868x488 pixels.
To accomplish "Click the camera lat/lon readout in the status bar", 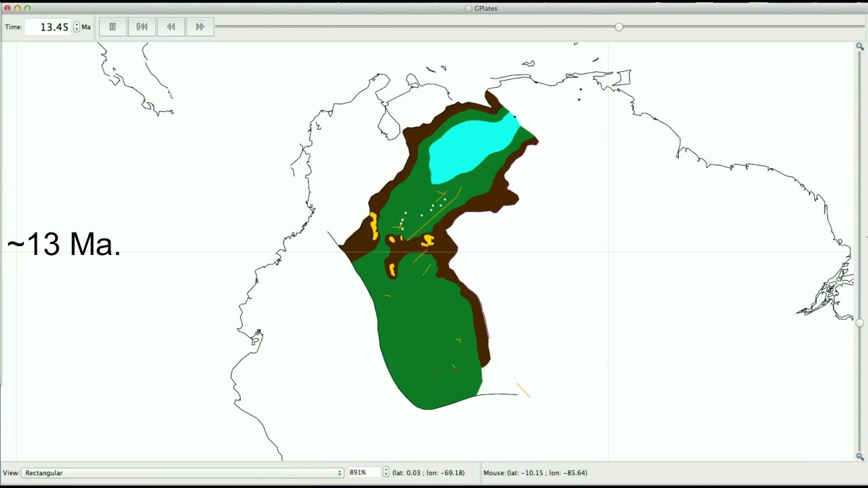I will click(428, 472).
